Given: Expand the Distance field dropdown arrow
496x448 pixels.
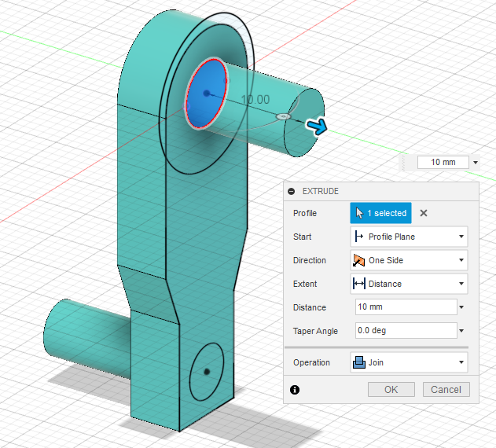Looking at the screenshot, I should point(461,307).
